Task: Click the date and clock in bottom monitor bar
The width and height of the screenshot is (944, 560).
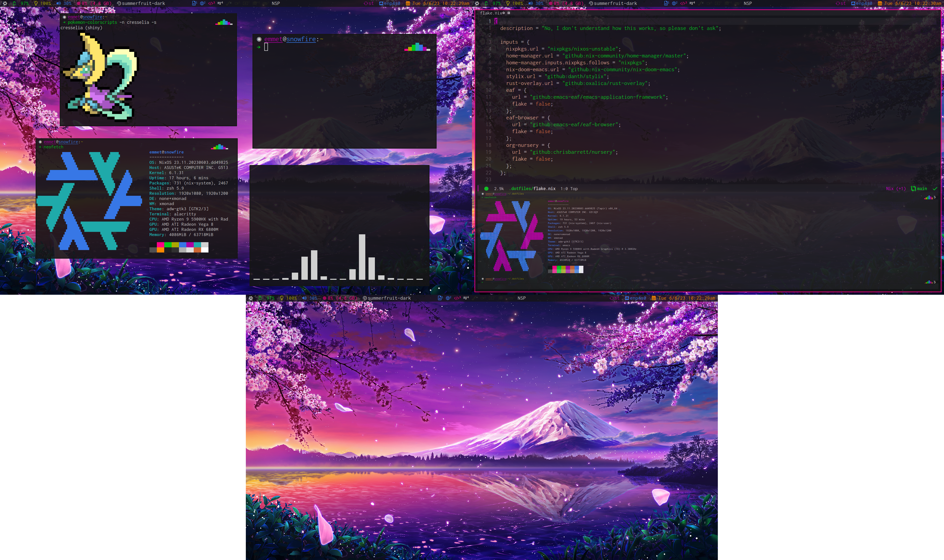Action: [x=686, y=298]
